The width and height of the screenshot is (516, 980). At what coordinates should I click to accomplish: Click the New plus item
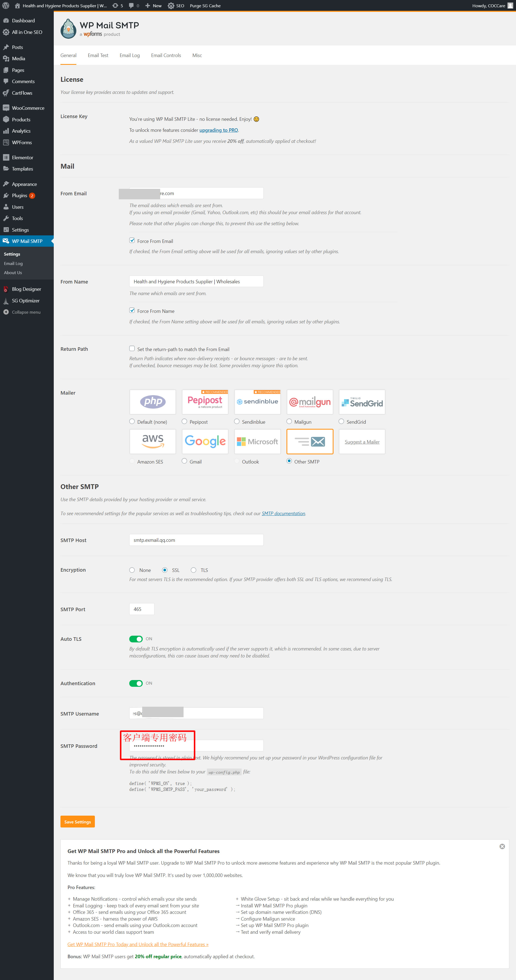pos(153,6)
